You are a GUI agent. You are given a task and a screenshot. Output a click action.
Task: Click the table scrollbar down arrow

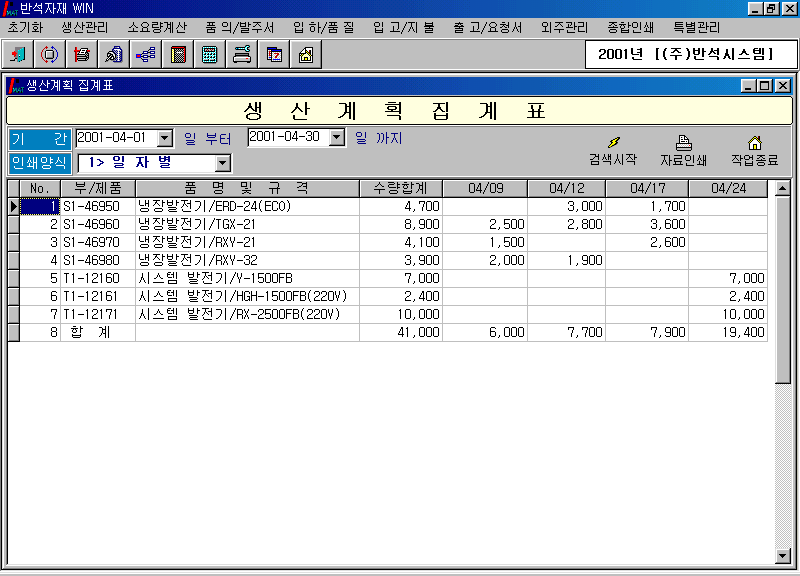(783, 556)
